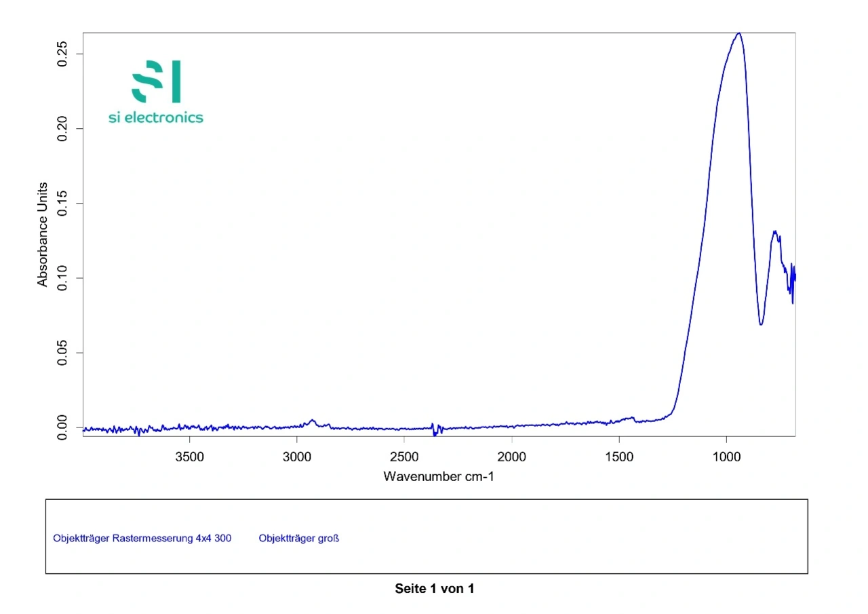
Task: Click the 'si electronics' text under the logo
Action: (x=156, y=117)
